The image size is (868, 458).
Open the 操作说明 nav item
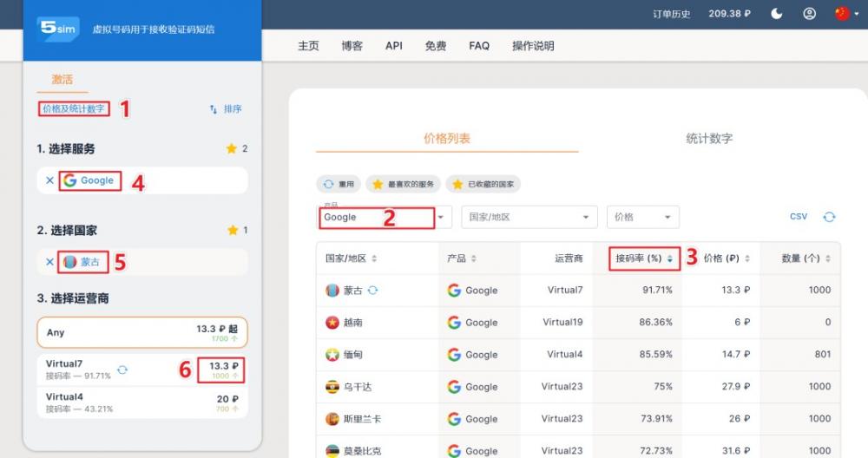(x=533, y=46)
